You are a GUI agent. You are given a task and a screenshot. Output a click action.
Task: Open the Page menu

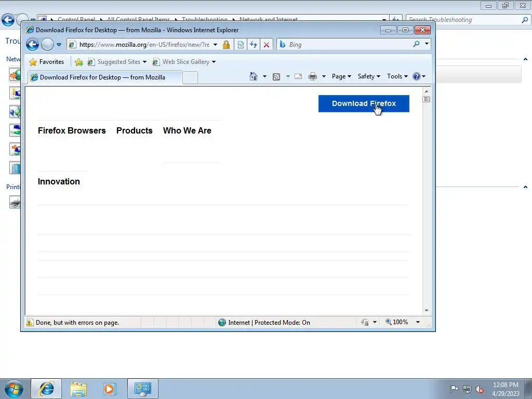[341, 76]
